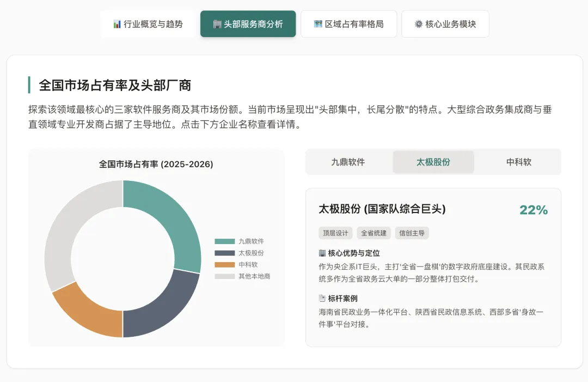Toggle 九鼎软件 legend color swatch
Screen dimensions: 588x382
(x=225, y=241)
